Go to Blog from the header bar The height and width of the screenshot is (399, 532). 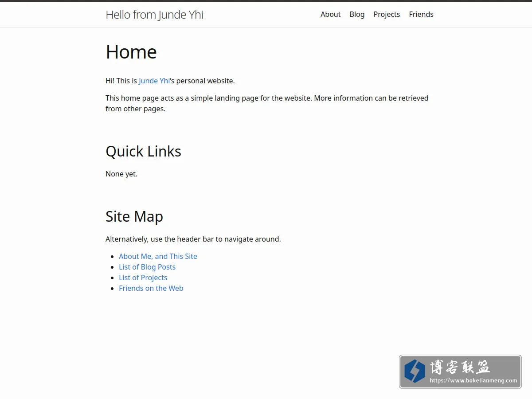357,14
